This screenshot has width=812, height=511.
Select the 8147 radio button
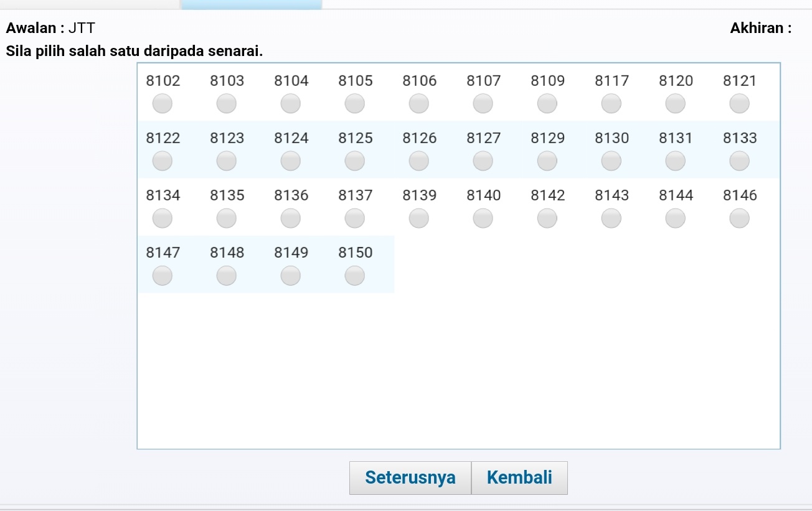click(162, 275)
